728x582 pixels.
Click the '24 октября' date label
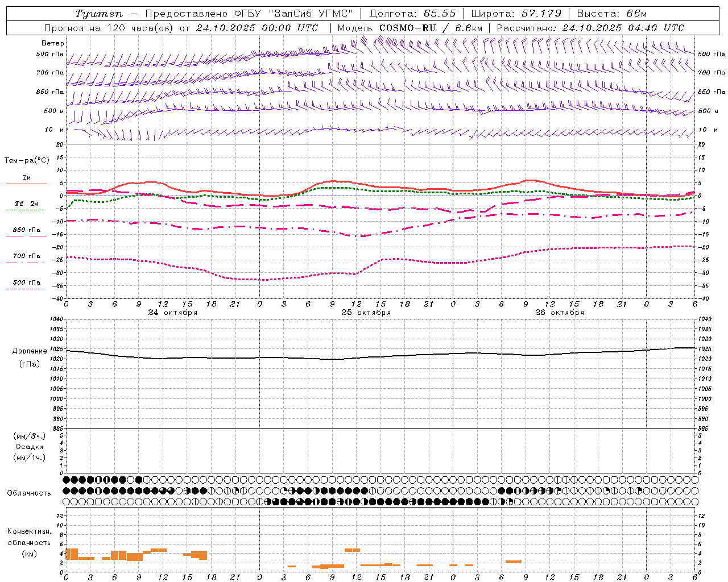[x=173, y=313]
